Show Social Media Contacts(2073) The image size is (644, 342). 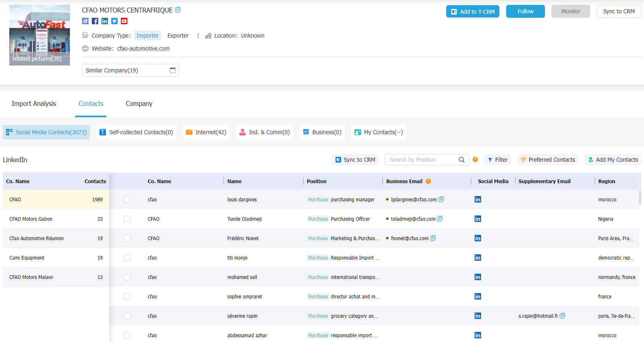click(46, 132)
